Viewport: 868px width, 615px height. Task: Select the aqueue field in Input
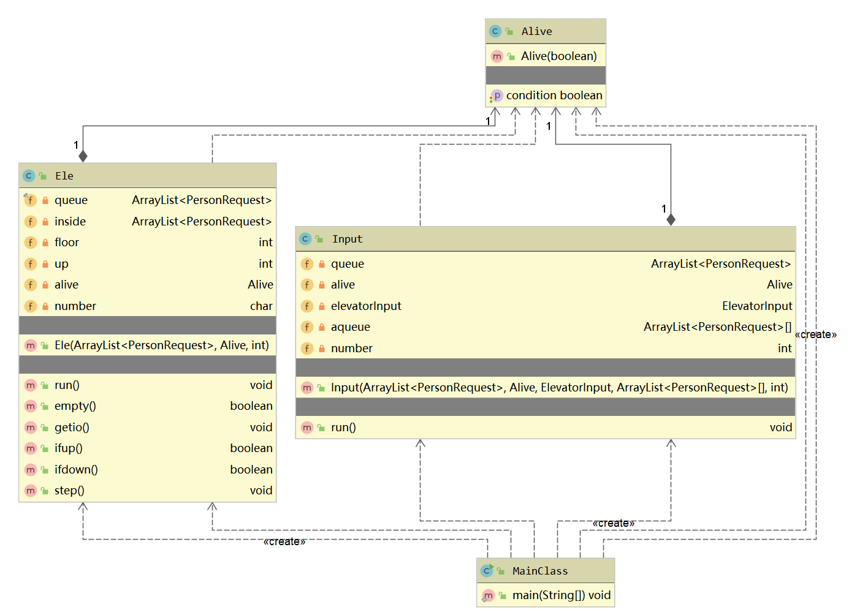(x=546, y=327)
